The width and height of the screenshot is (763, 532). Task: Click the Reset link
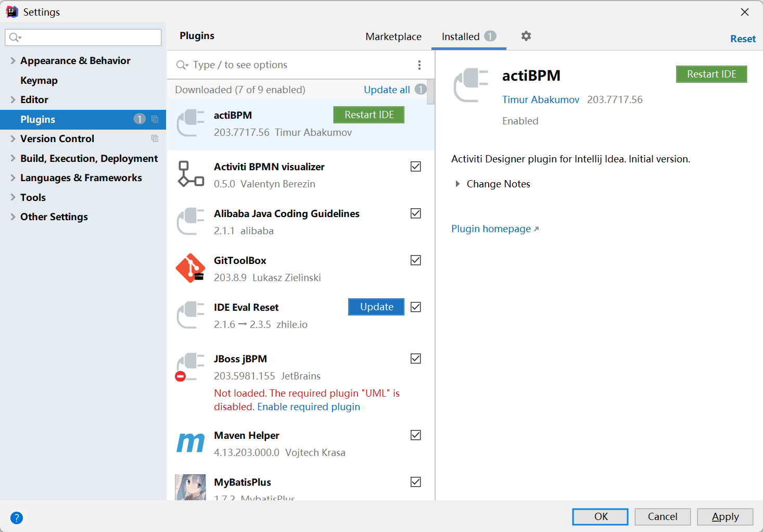pos(743,39)
